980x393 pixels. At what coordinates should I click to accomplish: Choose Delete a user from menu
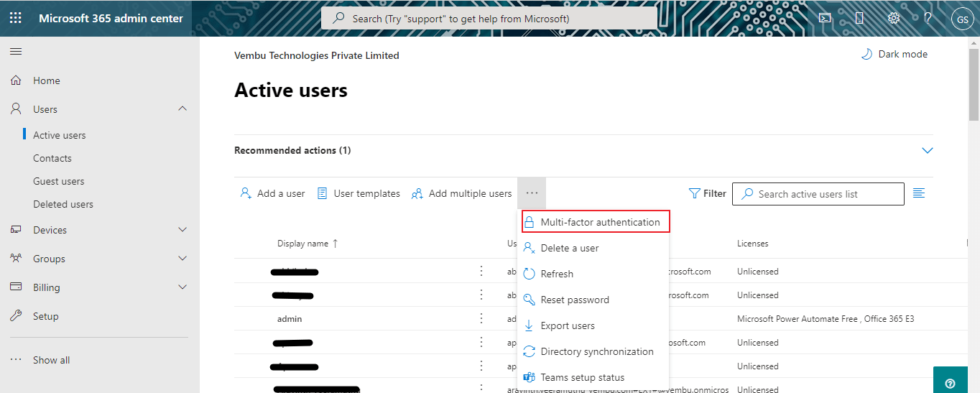(593, 248)
